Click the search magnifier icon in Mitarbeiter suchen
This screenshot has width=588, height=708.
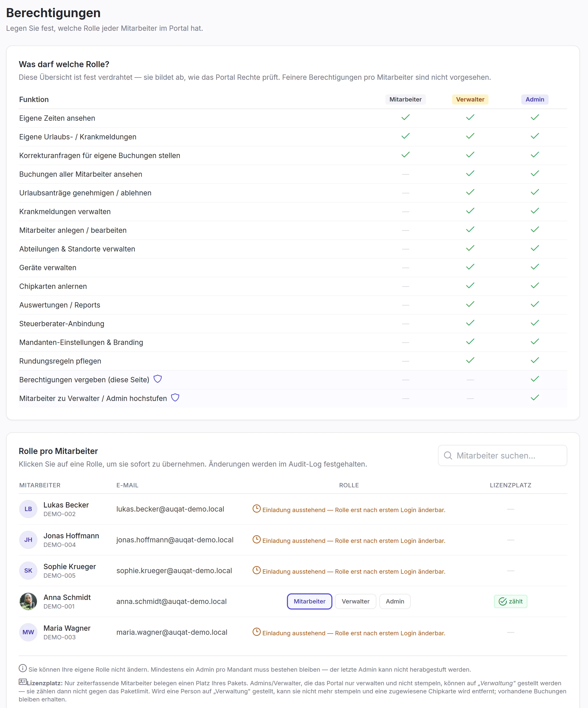pos(448,456)
